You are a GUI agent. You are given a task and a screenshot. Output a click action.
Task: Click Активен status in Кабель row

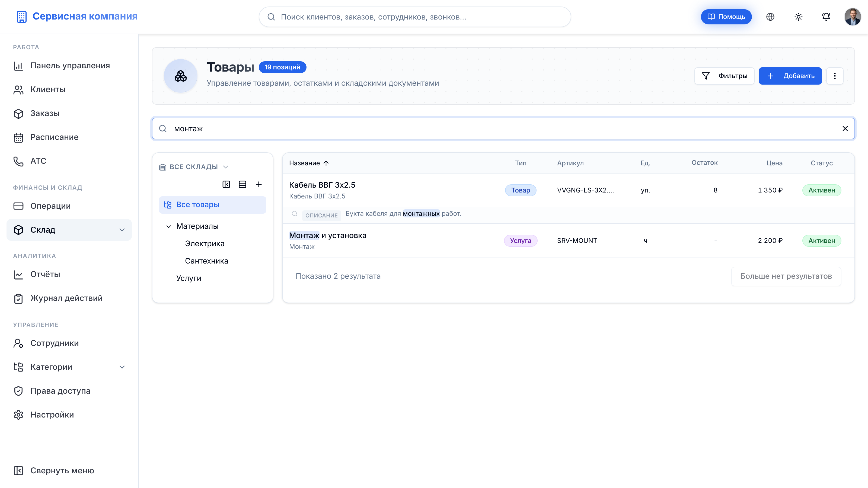tap(822, 190)
